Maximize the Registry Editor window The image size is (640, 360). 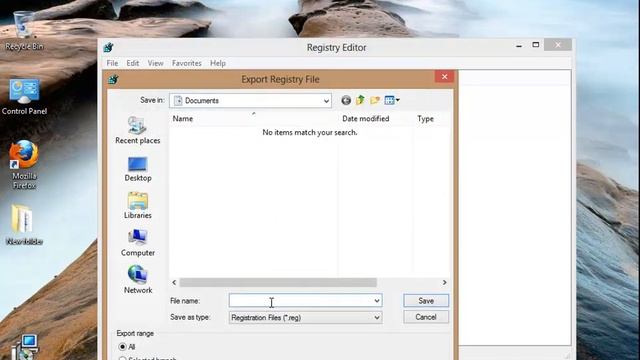point(536,45)
